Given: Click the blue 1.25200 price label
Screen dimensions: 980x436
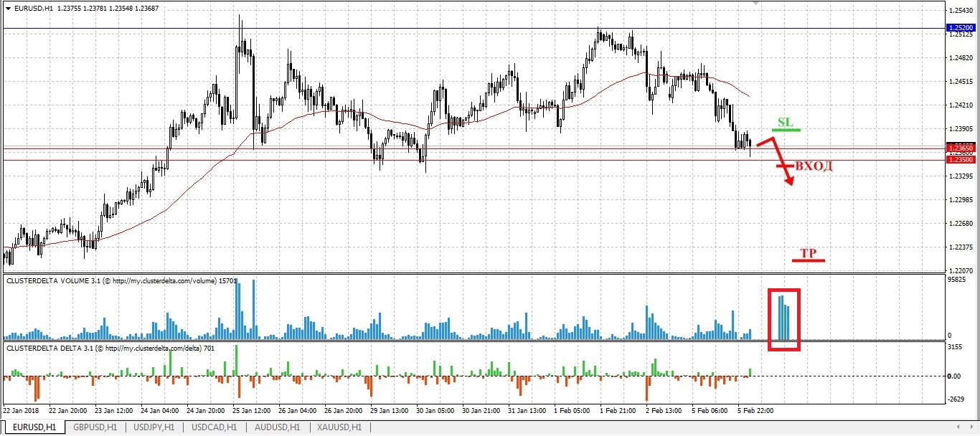Looking at the screenshot, I should pyautogui.click(x=962, y=28).
